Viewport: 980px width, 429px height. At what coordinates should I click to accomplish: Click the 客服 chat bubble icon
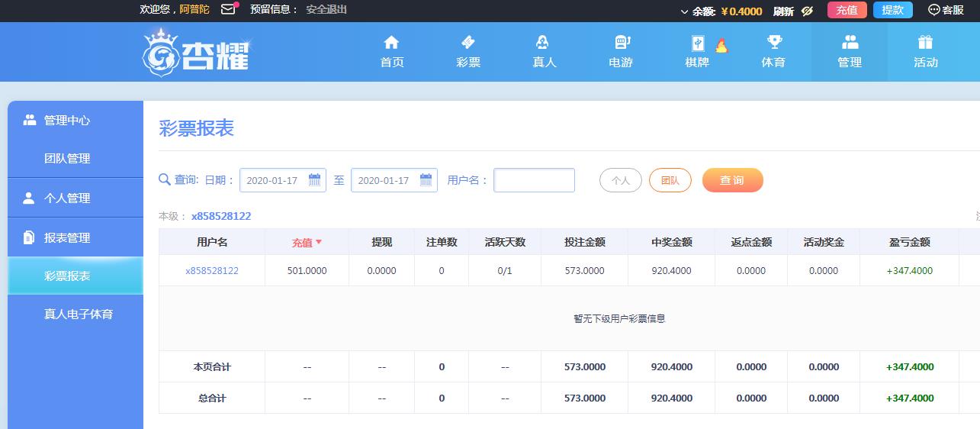pyautogui.click(x=934, y=10)
